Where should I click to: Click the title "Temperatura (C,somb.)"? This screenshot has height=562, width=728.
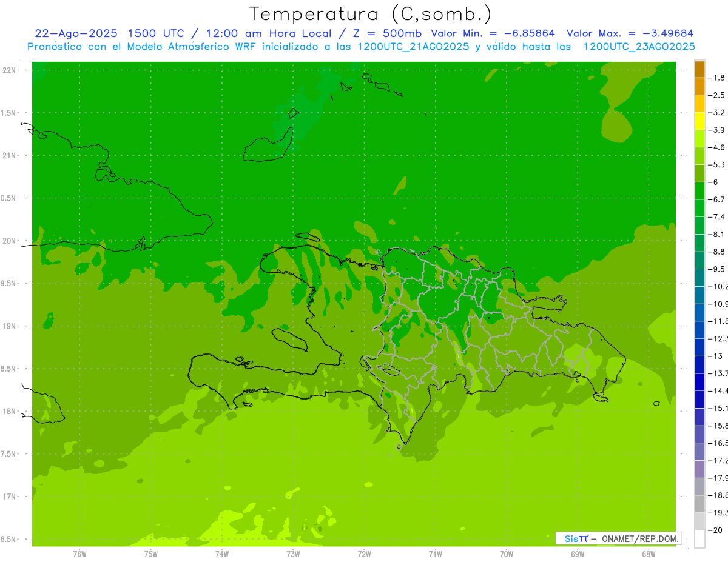371,13
